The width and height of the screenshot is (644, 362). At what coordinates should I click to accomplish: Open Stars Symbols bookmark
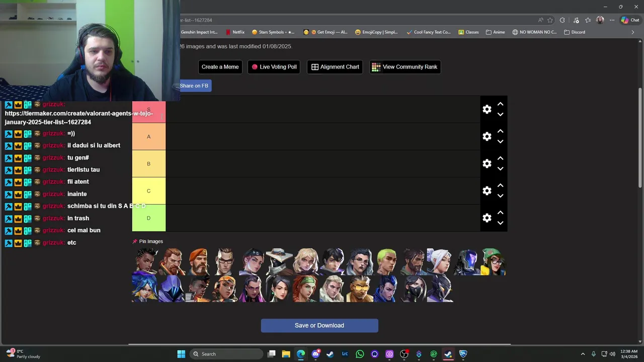[273, 32]
